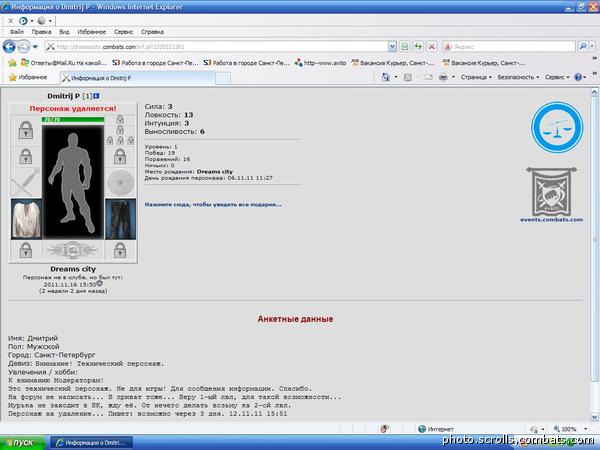Click the emblem slot below the character

(x=73, y=250)
